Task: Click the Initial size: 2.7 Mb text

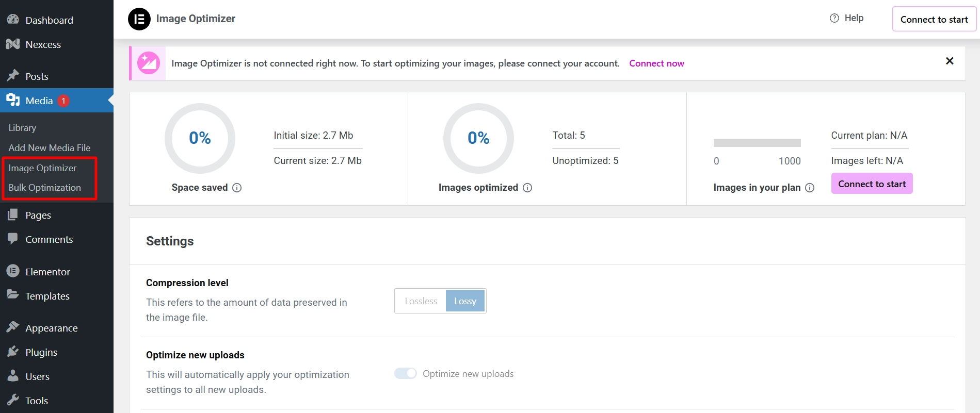Action: [313, 135]
